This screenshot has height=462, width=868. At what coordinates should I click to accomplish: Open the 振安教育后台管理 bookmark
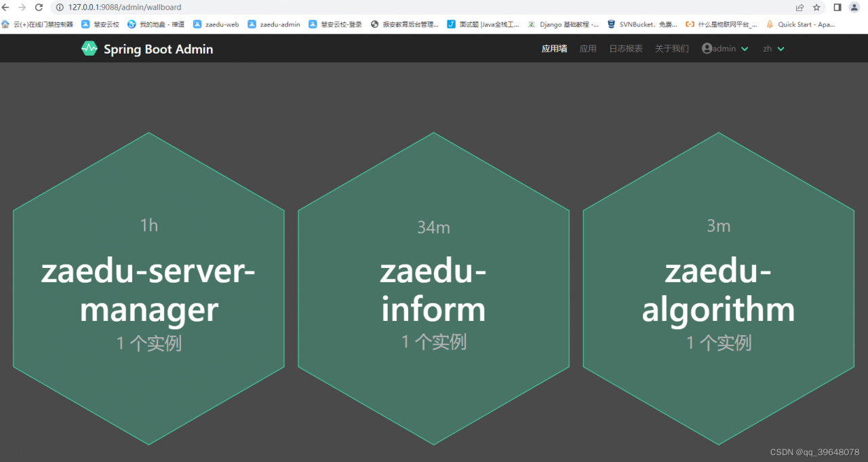[405, 24]
